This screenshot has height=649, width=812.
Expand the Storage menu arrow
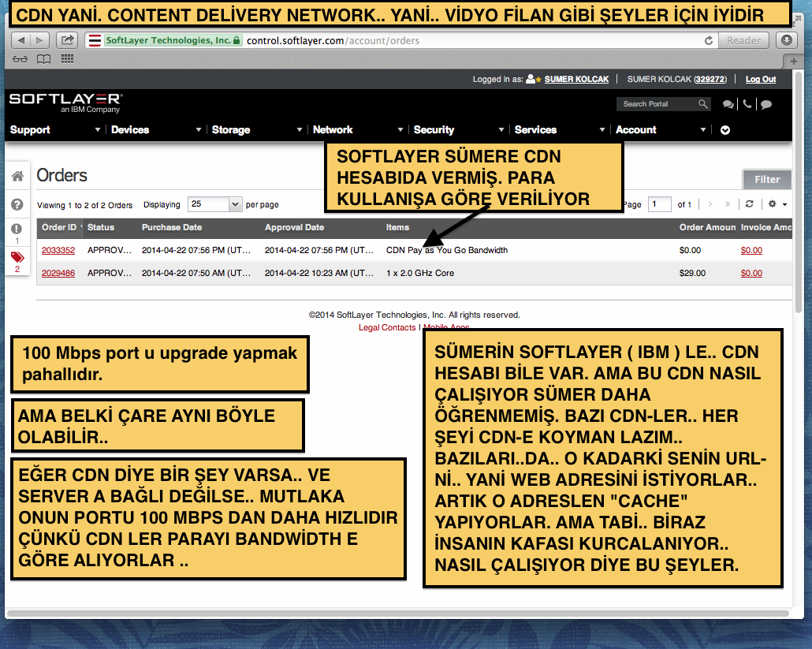300,129
